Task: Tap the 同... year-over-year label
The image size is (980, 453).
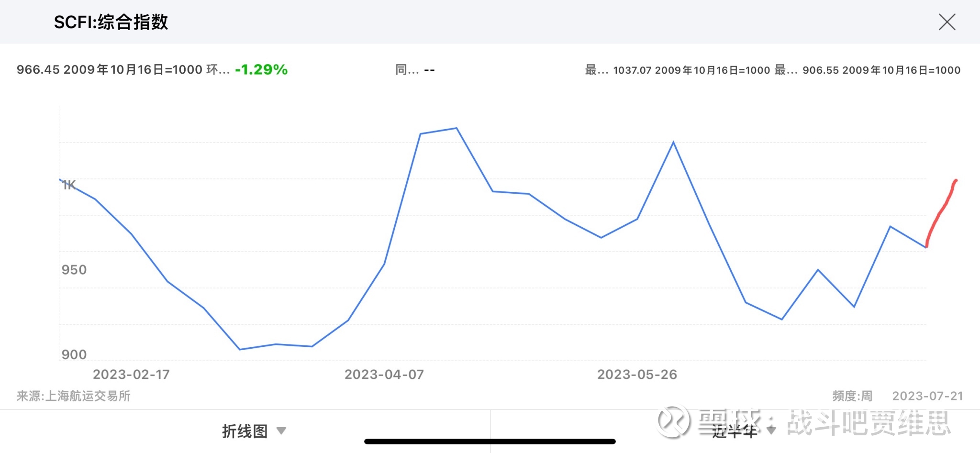Action: pos(407,70)
